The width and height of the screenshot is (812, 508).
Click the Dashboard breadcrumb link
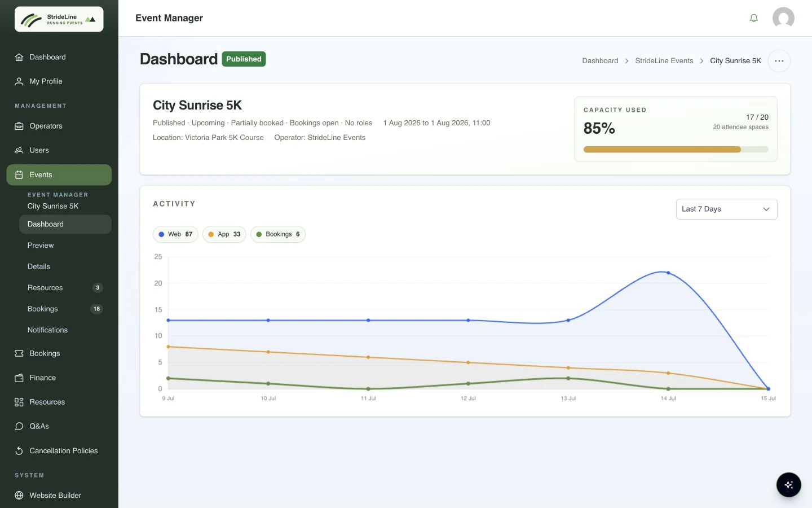pos(600,61)
